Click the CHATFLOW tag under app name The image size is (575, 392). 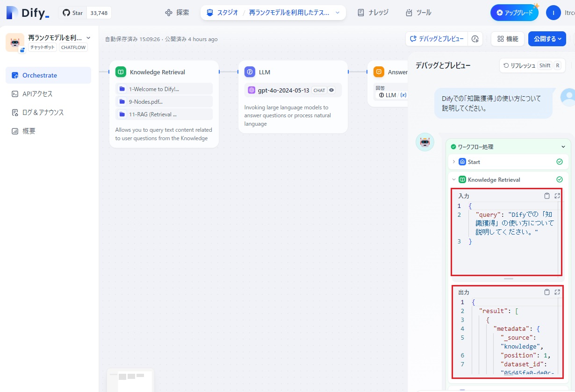73,47
